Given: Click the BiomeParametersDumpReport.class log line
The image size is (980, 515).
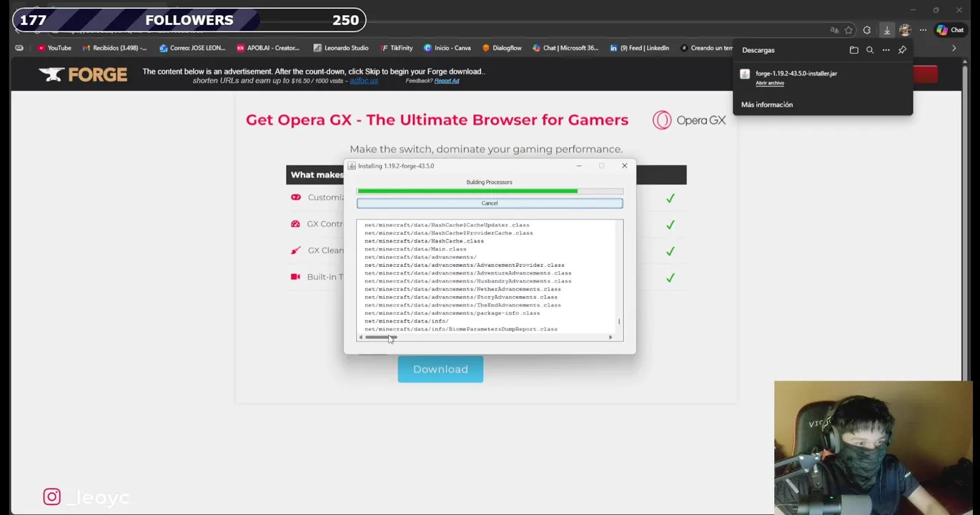Looking at the screenshot, I should [x=461, y=329].
